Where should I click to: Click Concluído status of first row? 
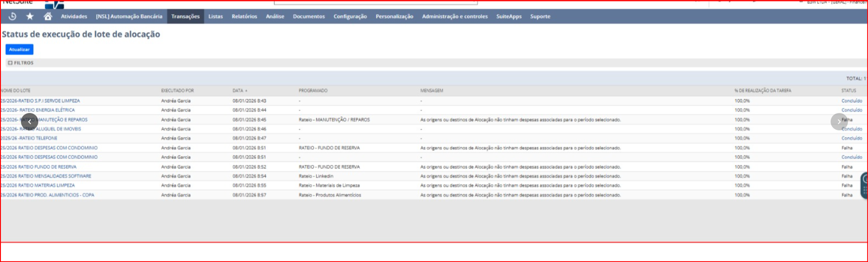851,101
